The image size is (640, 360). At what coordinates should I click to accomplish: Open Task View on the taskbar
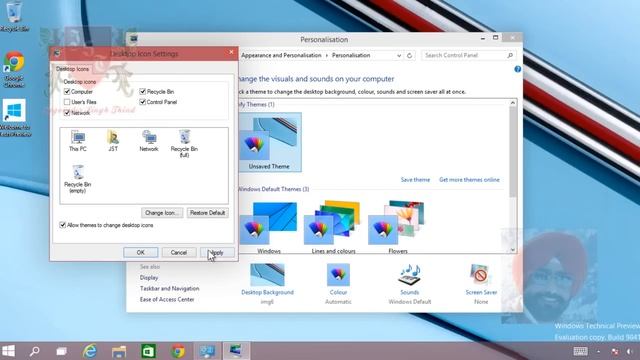point(62,351)
